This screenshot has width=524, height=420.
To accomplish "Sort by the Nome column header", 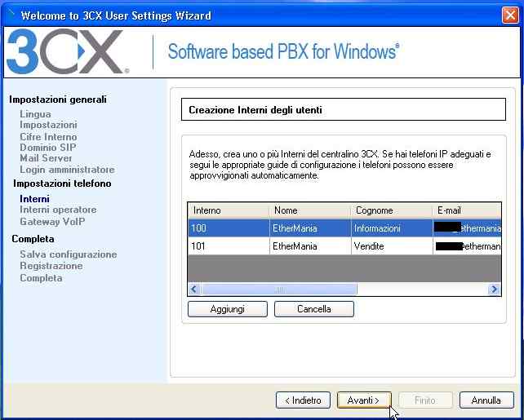I will click(310, 210).
